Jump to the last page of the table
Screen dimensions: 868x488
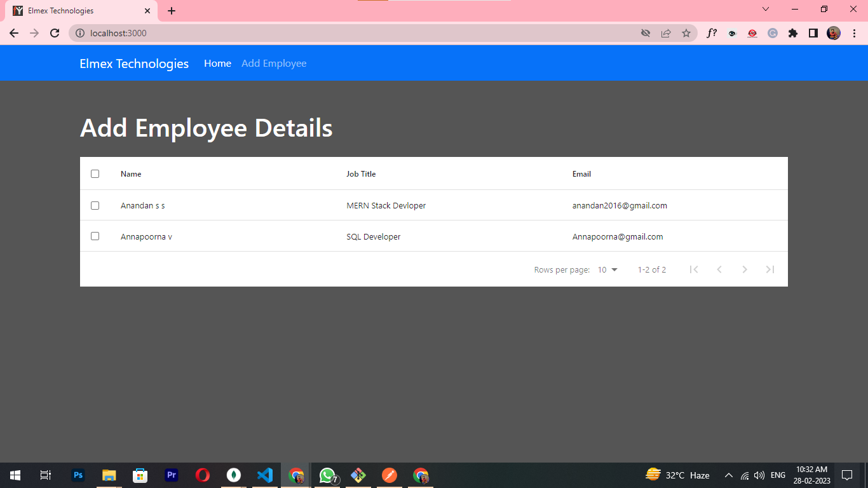pos(770,269)
